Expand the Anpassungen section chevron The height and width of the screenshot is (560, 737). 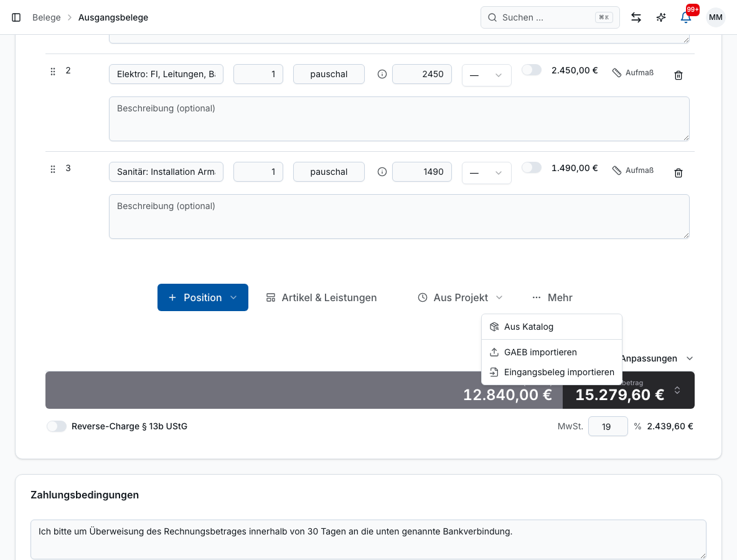point(690,358)
